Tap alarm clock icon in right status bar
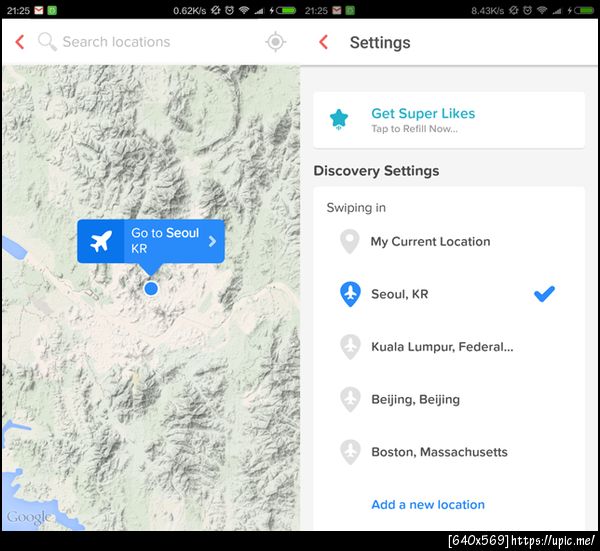The height and width of the screenshot is (551, 600). pos(528,10)
